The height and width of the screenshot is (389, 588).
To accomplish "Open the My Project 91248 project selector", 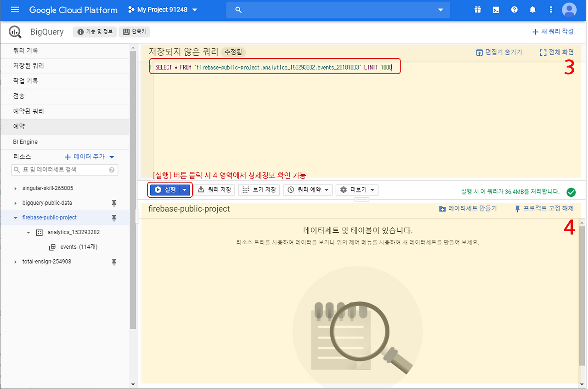I will 162,9.
